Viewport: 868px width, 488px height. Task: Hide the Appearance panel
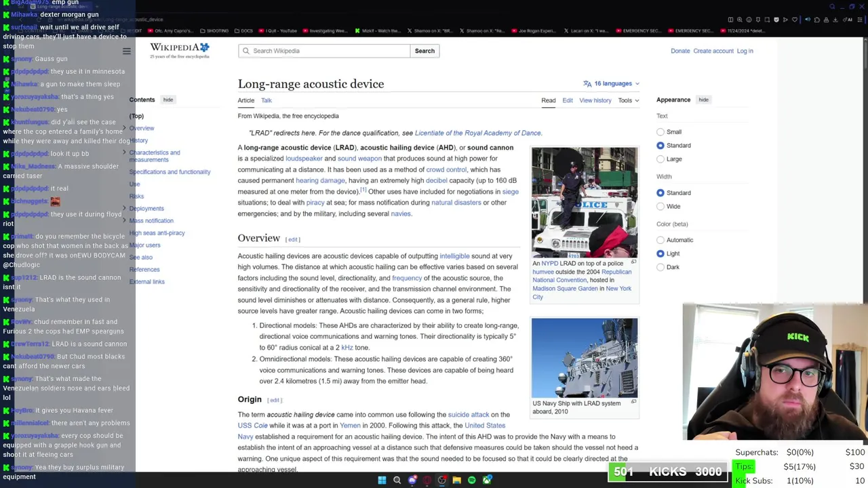tap(704, 100)
